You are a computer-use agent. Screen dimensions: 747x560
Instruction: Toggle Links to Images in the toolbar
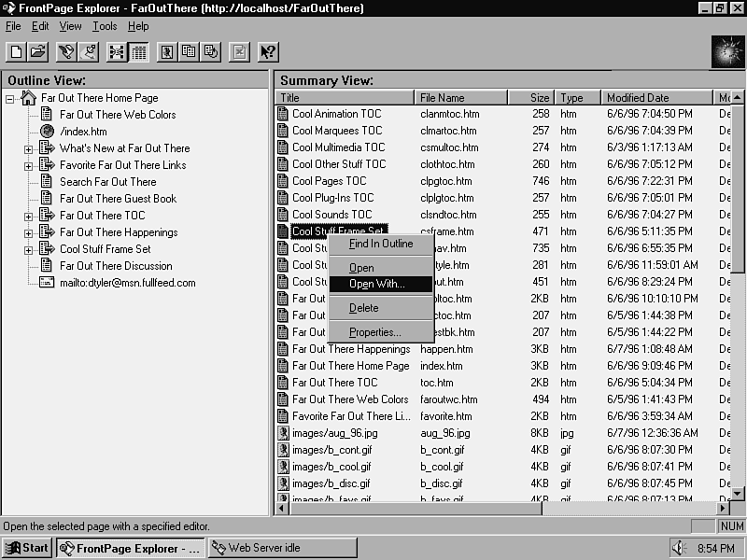point(167,52)
